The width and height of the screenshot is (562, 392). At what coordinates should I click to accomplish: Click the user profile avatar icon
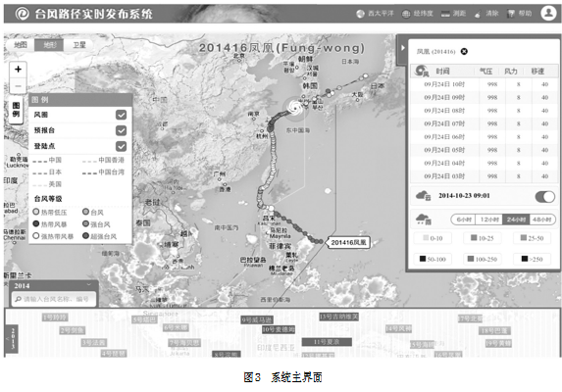(x=548, y=14)
